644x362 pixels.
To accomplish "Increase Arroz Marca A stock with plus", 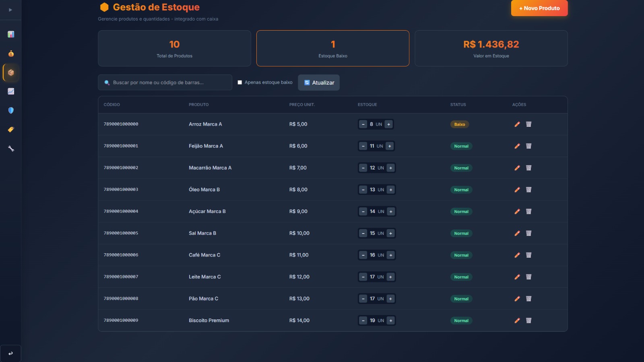I will tap(389, 124).
